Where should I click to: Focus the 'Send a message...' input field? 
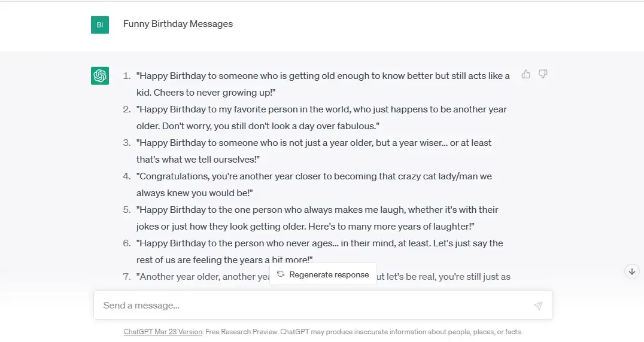tap(311, 306)
